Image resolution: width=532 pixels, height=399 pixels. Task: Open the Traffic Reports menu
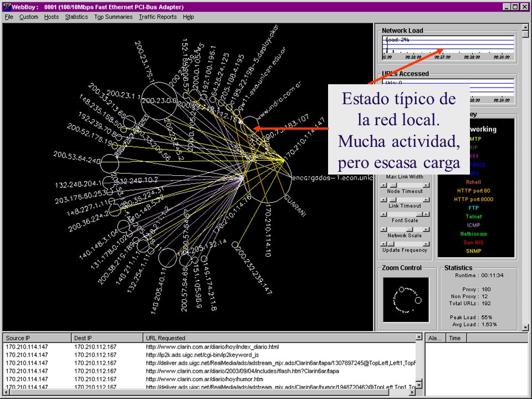[x=158, y=17]
